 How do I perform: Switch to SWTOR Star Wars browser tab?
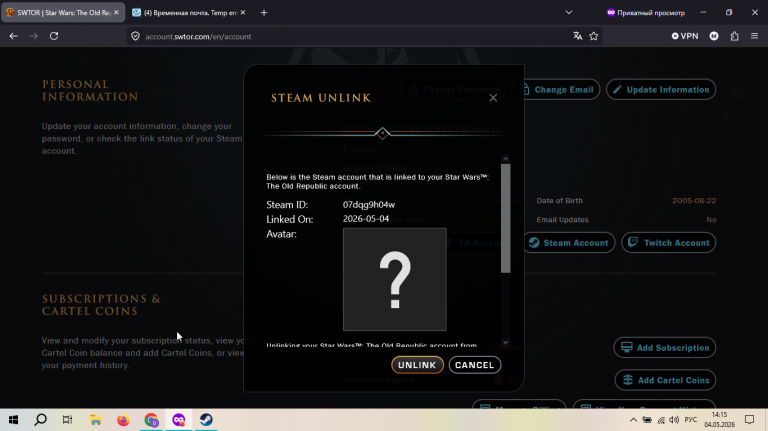coord(63,13)
